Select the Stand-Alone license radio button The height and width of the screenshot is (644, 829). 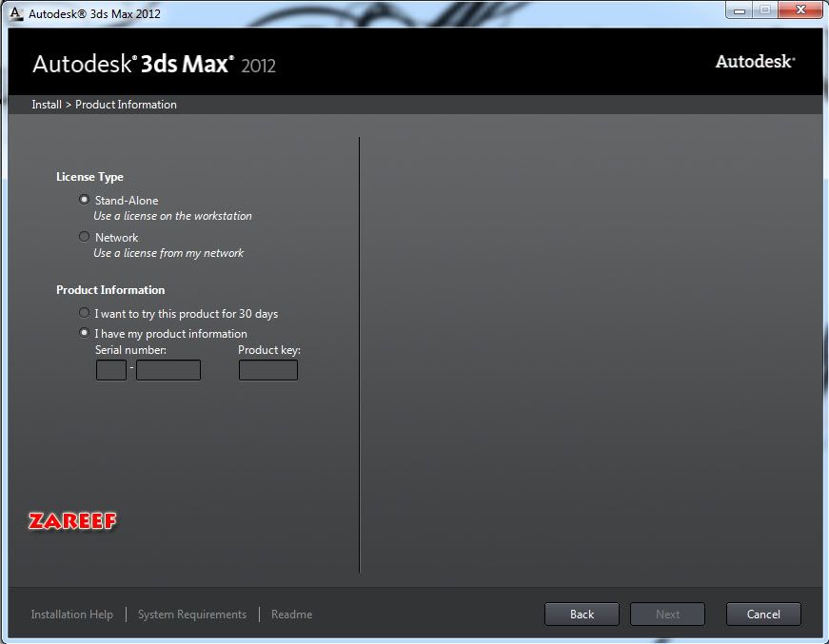coord(84,200)
